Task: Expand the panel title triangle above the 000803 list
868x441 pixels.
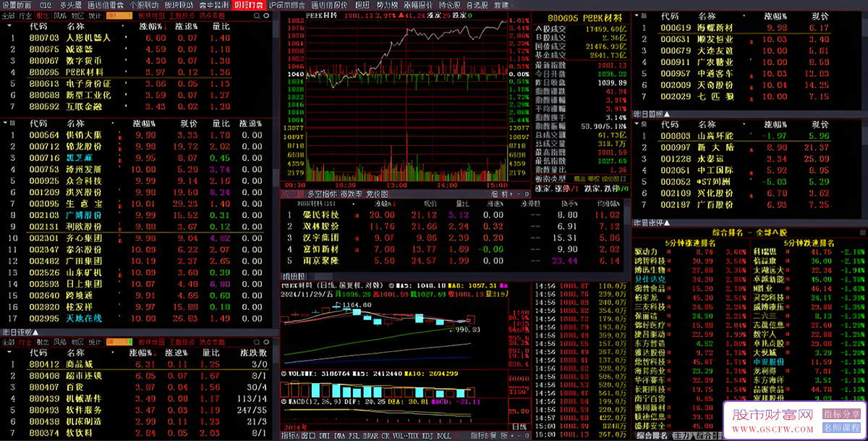Action: (x=667, y=114)
